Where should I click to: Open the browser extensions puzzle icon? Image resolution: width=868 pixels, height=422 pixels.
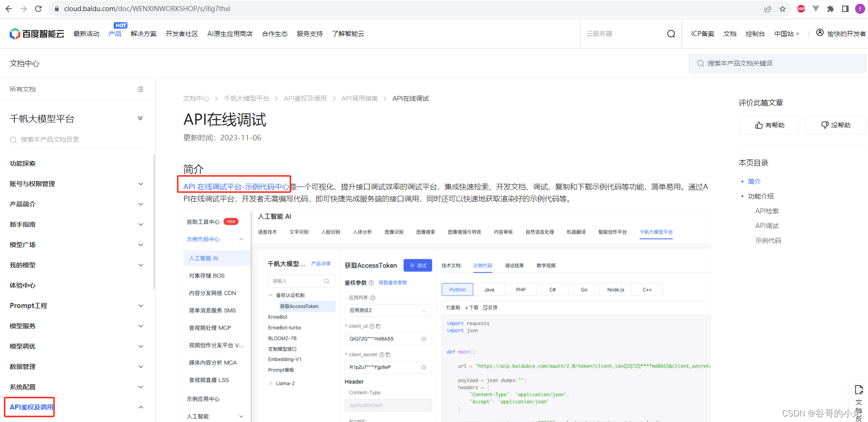pyautogui.click(x=831, y=9)
